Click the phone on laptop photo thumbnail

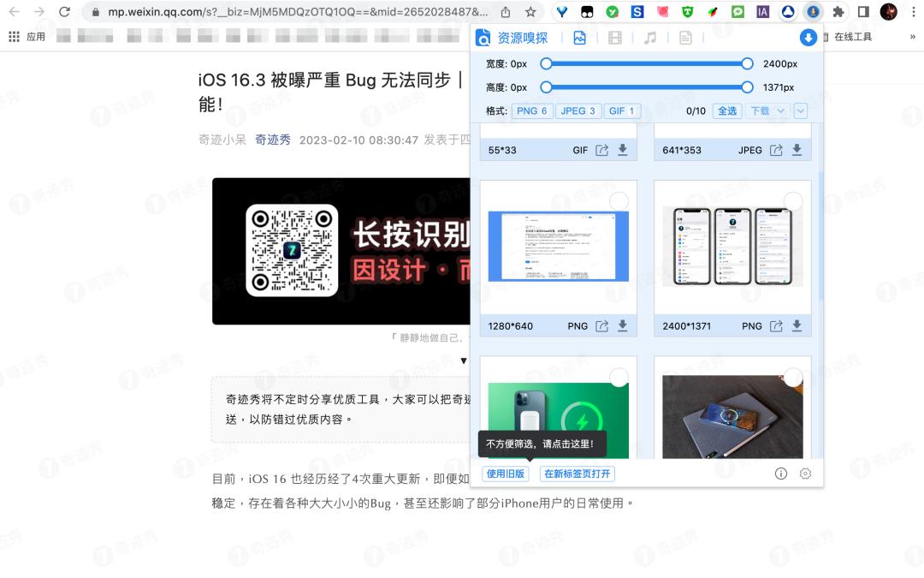(x=732, y=416)
